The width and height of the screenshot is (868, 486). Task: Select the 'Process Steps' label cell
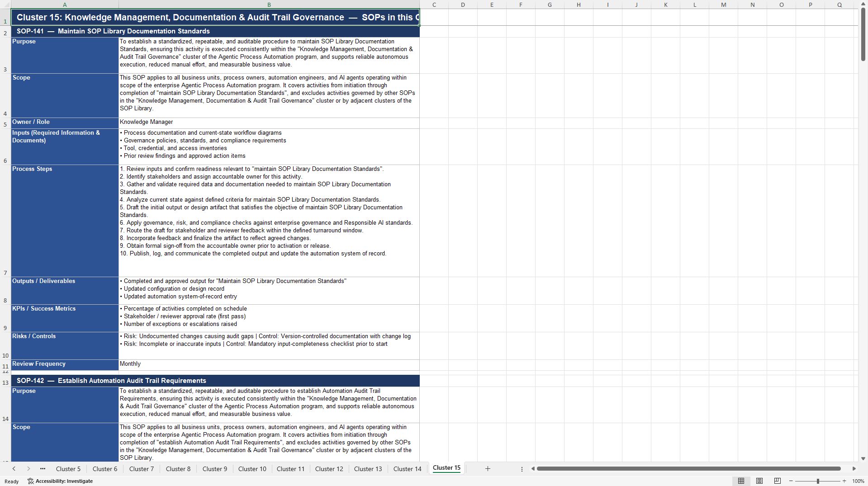(x=65, y=221)
